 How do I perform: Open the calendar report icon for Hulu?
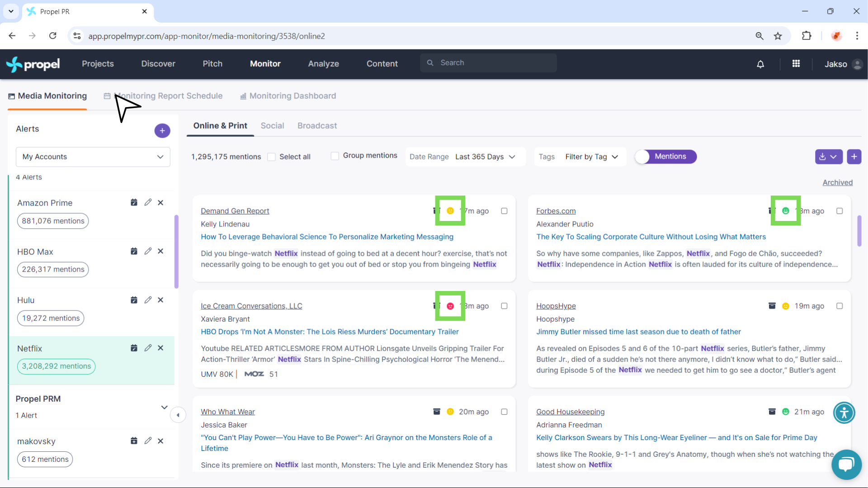pos(134,300)
